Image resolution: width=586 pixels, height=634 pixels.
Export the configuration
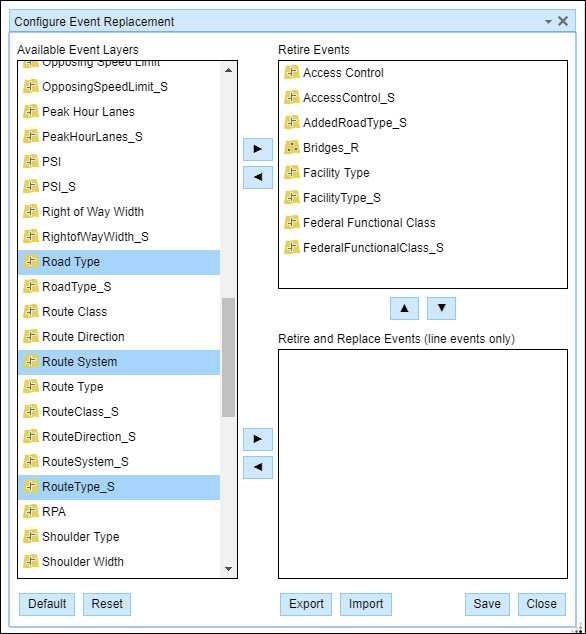pyautogui.click(x=306, y=604)
